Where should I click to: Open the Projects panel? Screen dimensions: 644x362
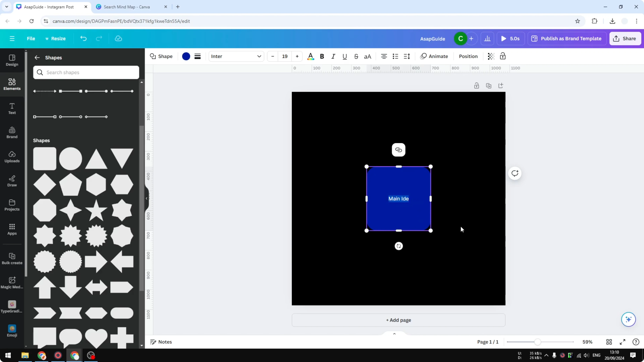pos(12,205)
